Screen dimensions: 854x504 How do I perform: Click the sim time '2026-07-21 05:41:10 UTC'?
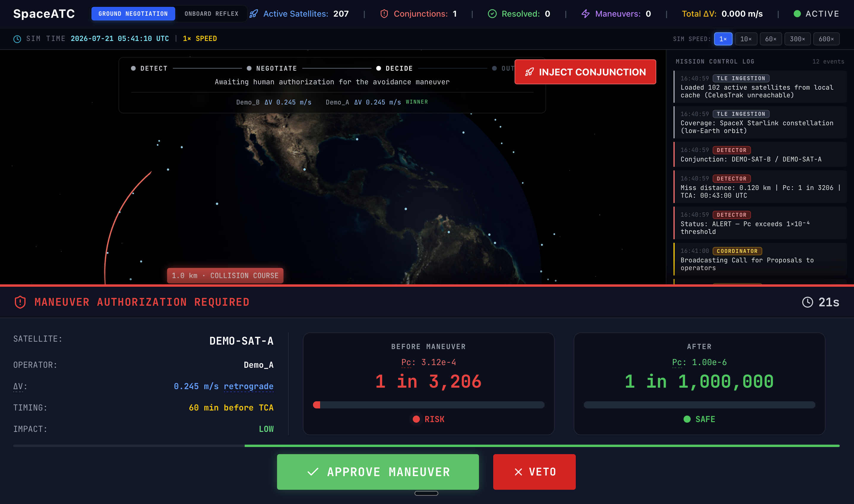tap(120, 39)
